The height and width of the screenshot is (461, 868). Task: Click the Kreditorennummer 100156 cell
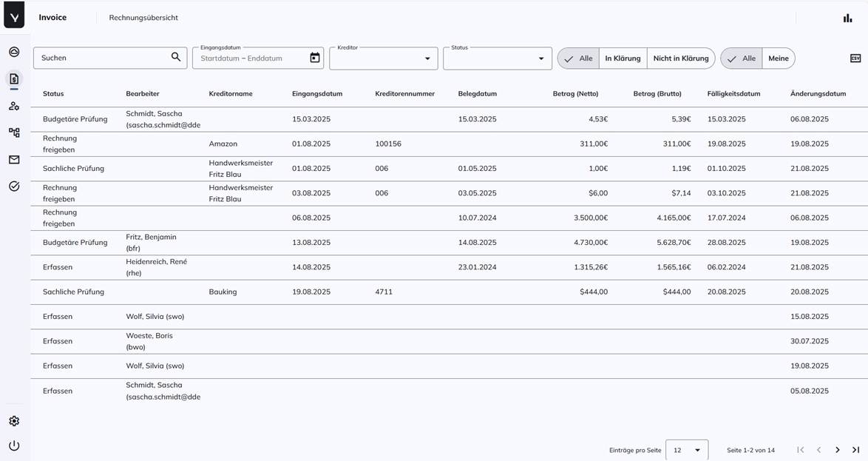(x=388, y=144)
